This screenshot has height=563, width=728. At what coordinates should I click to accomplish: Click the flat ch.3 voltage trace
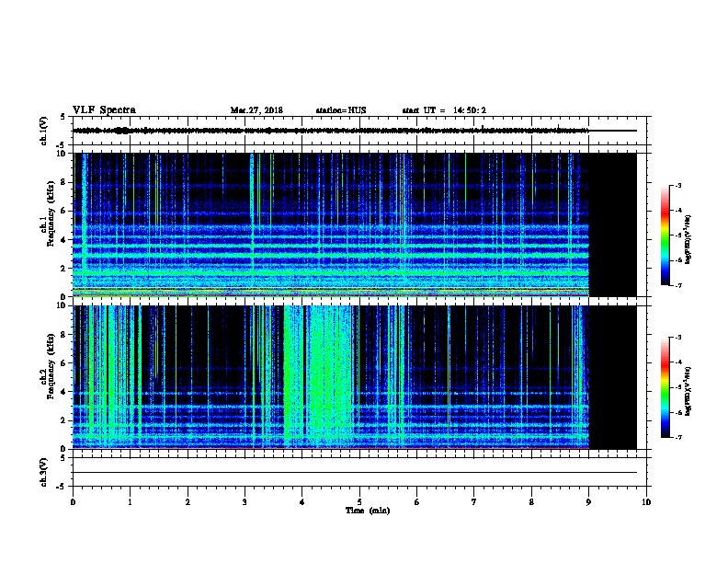(355, 473)
